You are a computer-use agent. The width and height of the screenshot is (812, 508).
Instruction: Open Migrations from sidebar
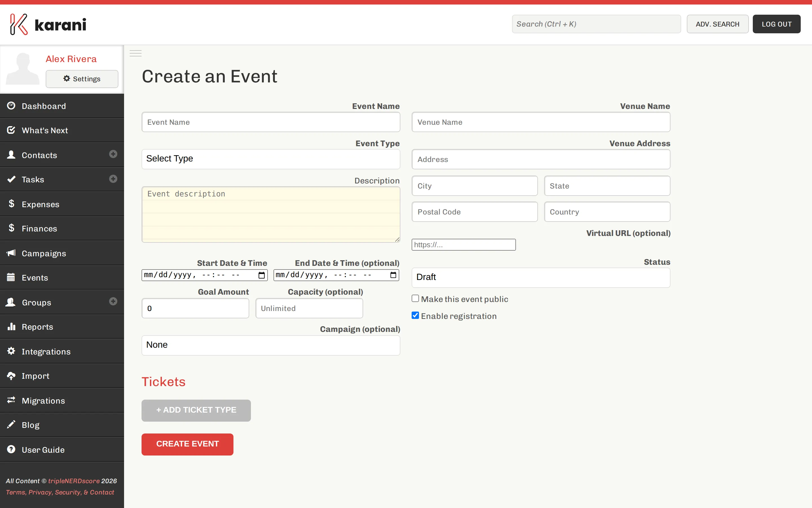[x=62, y=400]
